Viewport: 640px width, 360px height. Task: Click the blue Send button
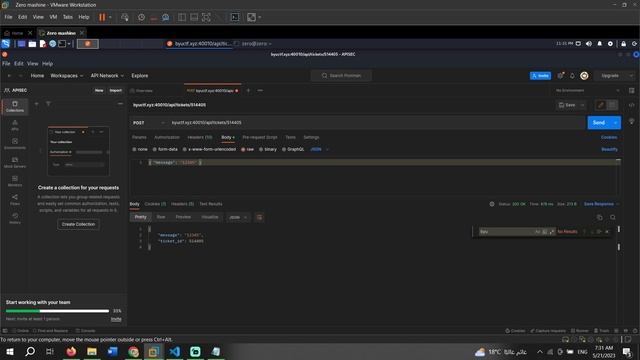pyautogui.click(x=599, y=122)
